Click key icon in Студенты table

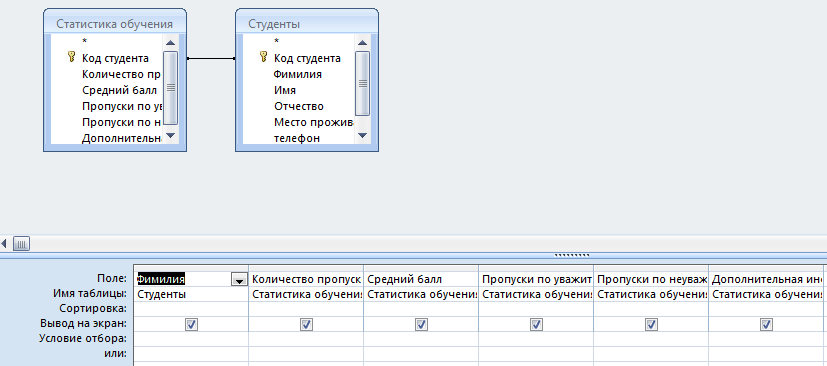(264, 57)
